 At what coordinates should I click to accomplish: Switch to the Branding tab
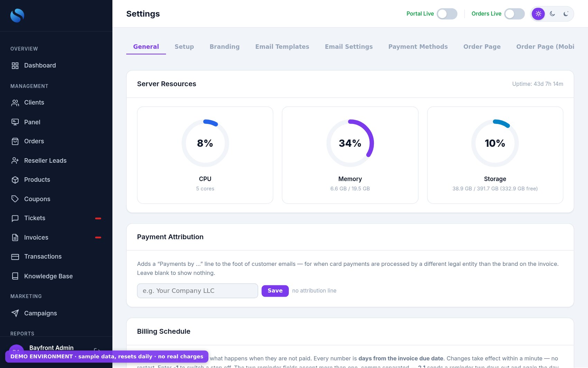click(x=224, y=47)
